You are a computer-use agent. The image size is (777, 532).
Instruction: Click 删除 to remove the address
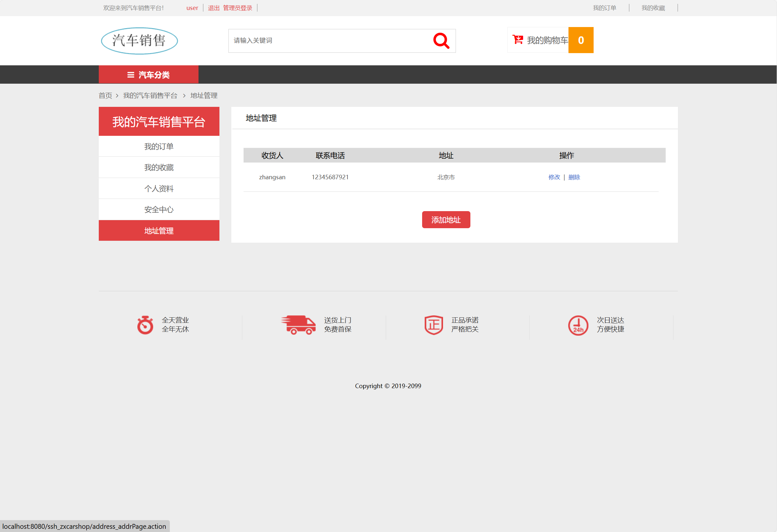574,177
